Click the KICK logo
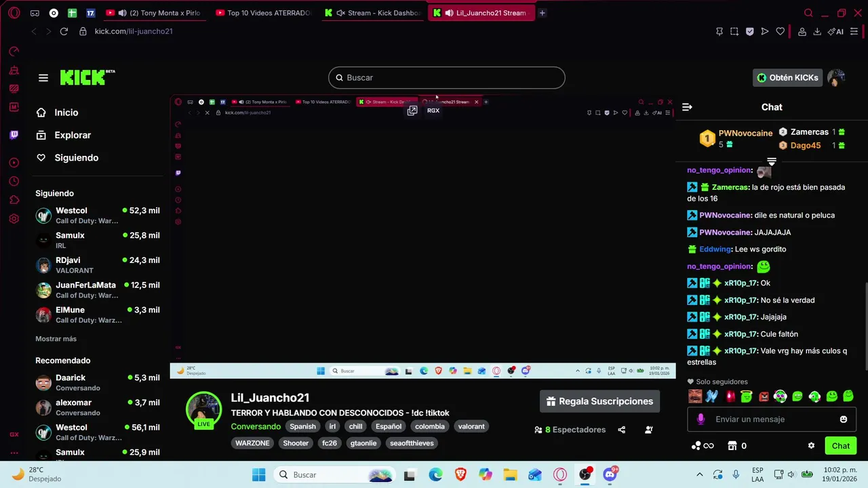The image size is (868, 488). pyautogui.click(x=87, y=77)
